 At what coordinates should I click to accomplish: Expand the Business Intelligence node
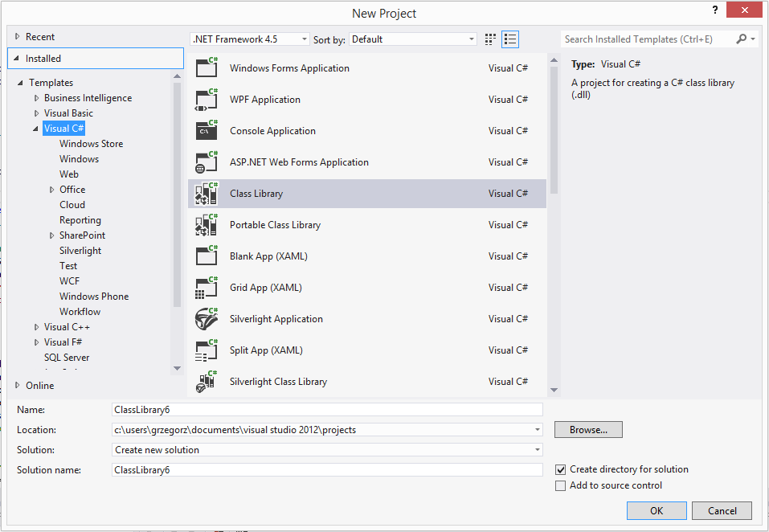point(36,98)
